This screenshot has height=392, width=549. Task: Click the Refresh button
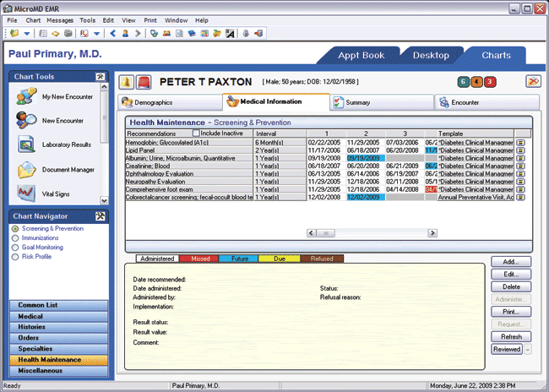[x=511, y=336]
